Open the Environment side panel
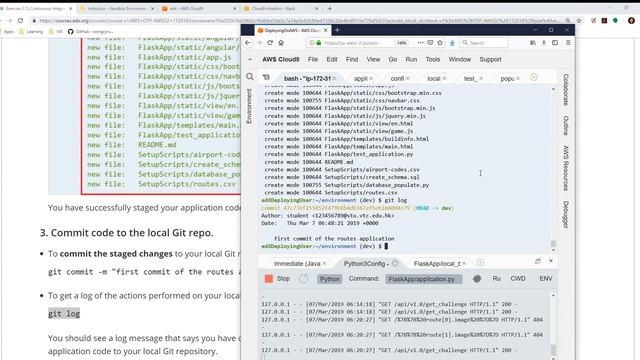Image resolution: width=640 pixels, height=360 pixels. pyautogui.click(x=249, y=106)
